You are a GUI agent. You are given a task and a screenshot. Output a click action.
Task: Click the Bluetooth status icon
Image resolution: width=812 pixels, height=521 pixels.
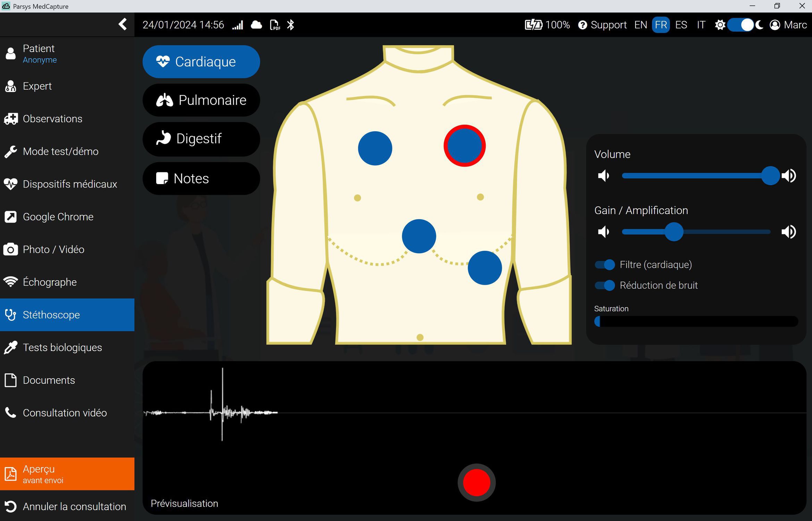tap(291, 25)
